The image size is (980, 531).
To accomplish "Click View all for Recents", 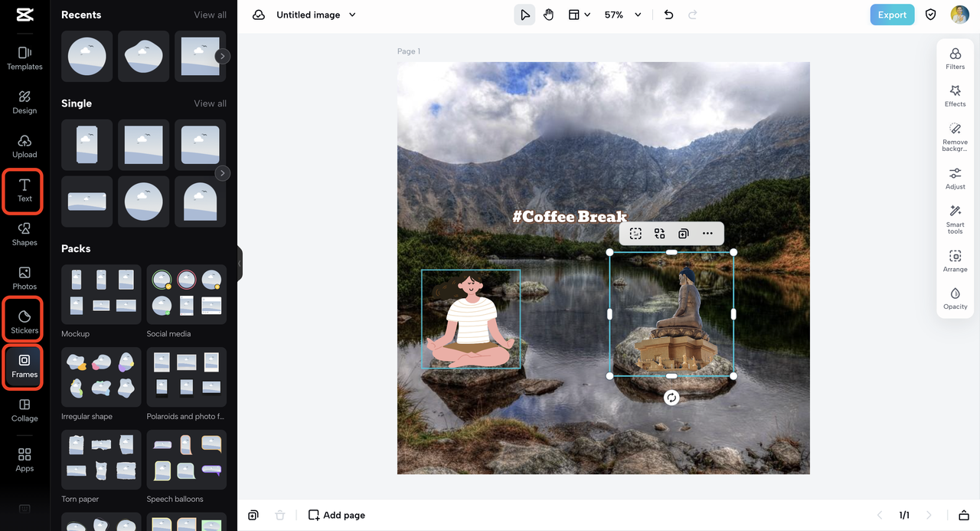I will (210, 15).
